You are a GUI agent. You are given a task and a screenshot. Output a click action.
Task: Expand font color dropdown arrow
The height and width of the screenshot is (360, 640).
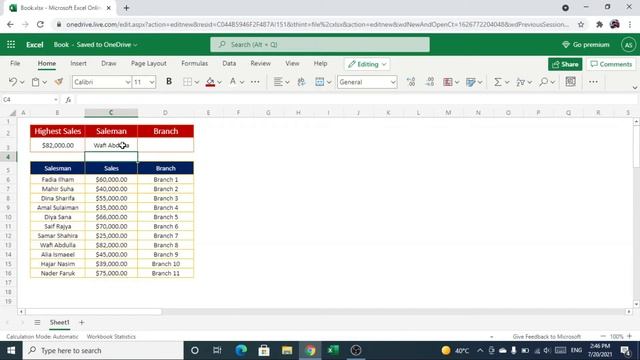(x=242, y=82)
